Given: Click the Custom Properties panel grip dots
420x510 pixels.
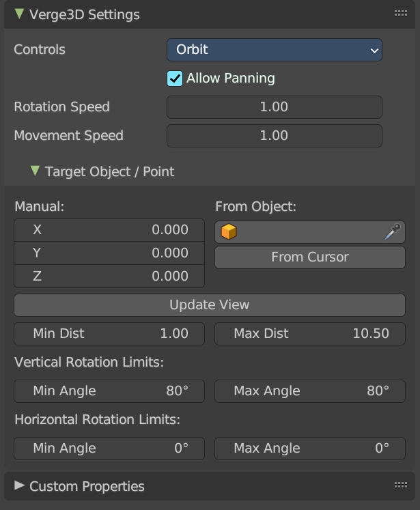Looking at the screenshot, I should click(x=400, y=485).
